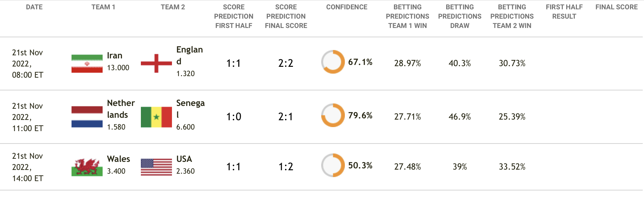The width and height of the screenshot is (644, 201).
Task: Click the 79.6% confidence ring
Action: pos(333,115)
